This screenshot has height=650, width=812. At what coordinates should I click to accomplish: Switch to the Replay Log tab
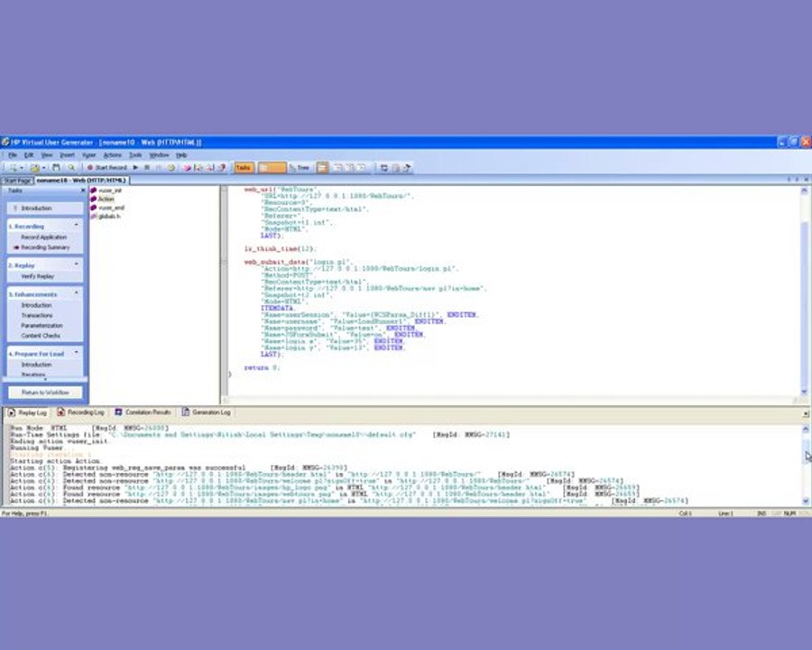[27, 413]
